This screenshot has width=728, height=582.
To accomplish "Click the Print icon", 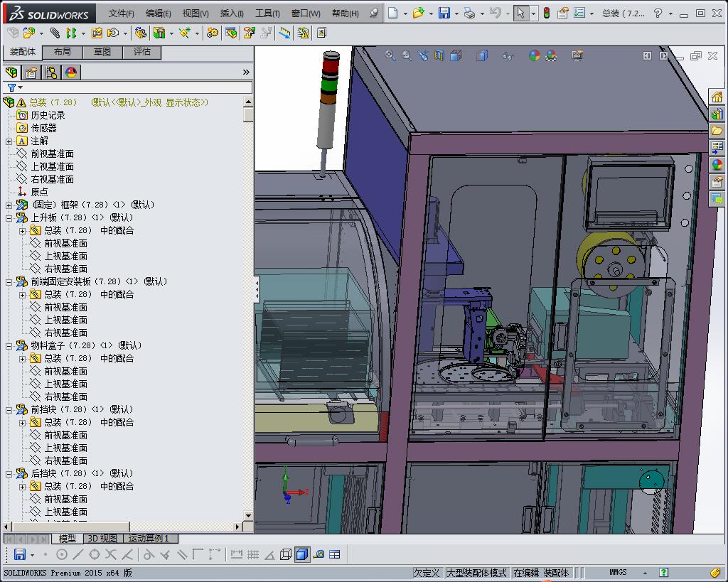I will (x=469, y=13).
